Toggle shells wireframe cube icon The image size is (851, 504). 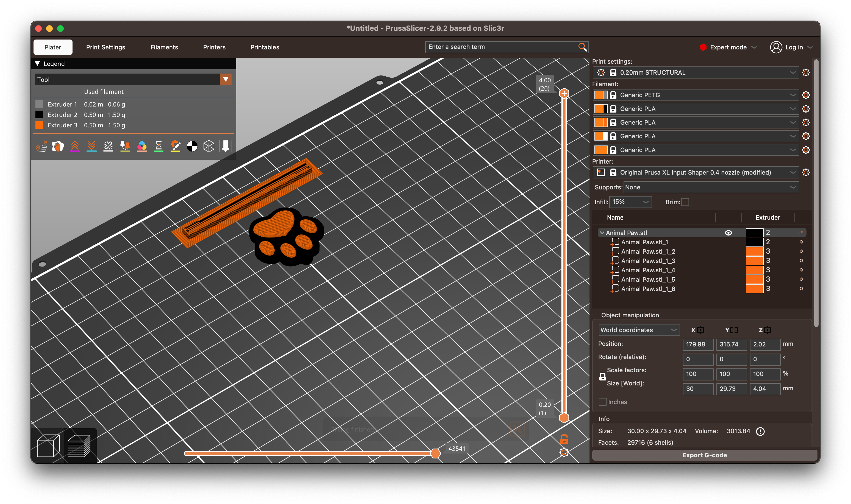pos(209,146)
